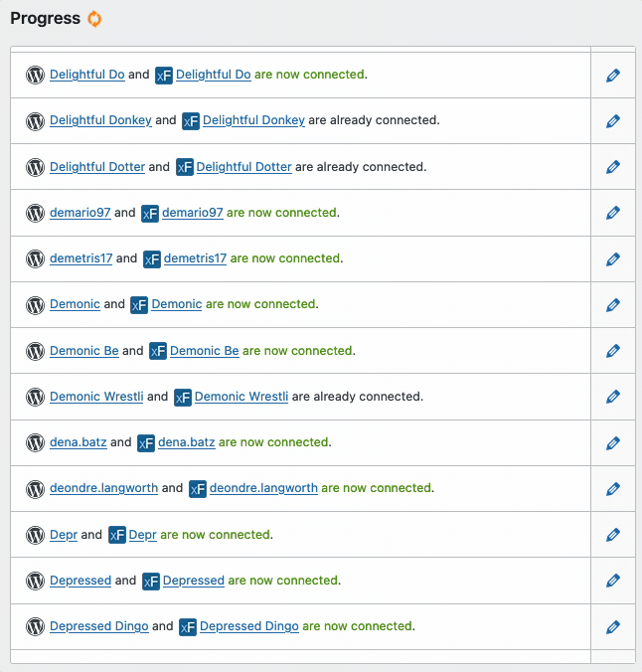The width and height of the screenshot is (642, 672).
Task: Edit the Demonic Be connection row
Action: click(x=613, y=351)
